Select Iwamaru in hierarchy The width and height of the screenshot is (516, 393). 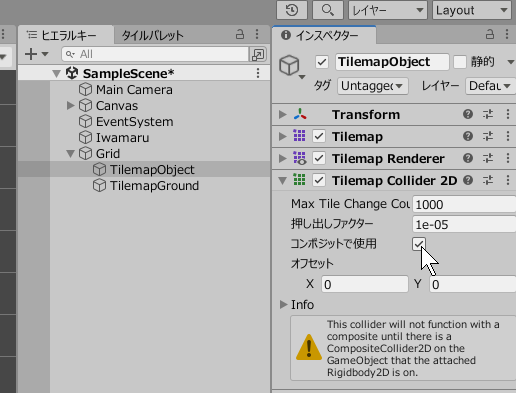tap(122, 138)
